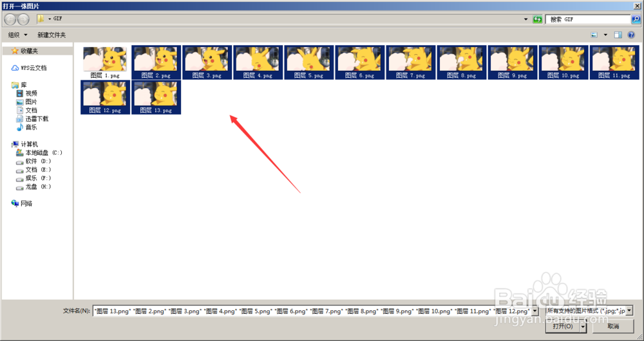
Task: Select thumbnail 图层 2.png
Action: click(x=156, y=62)
